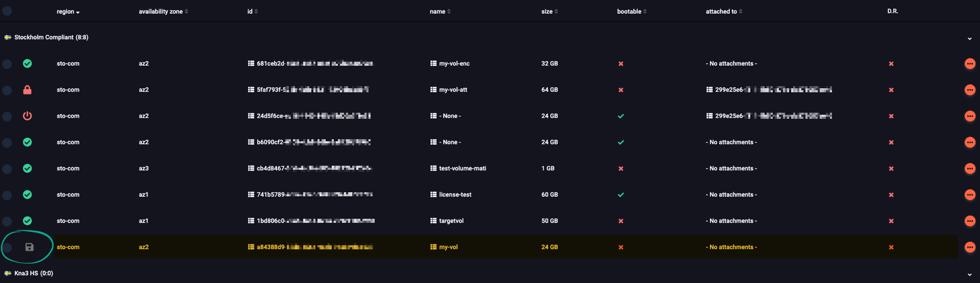The image size is (980, 283).
Task: Open actions menu for 24d5f6ce volume row
Action: (970, 116)
